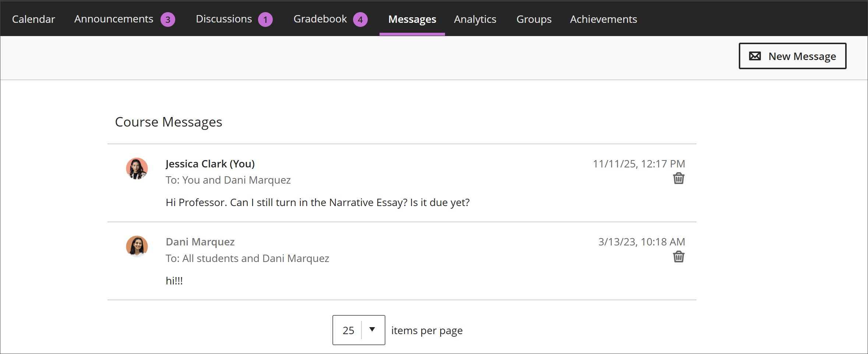Open the Achievements tab

[603, 19]
